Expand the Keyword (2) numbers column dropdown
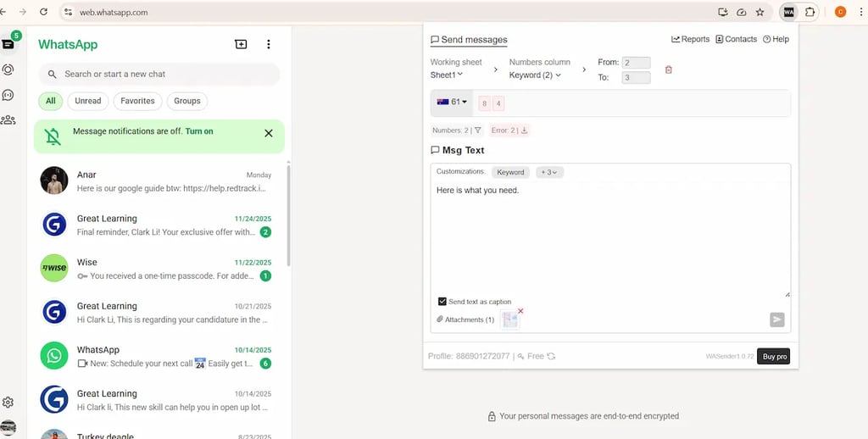 coord(535,75)
